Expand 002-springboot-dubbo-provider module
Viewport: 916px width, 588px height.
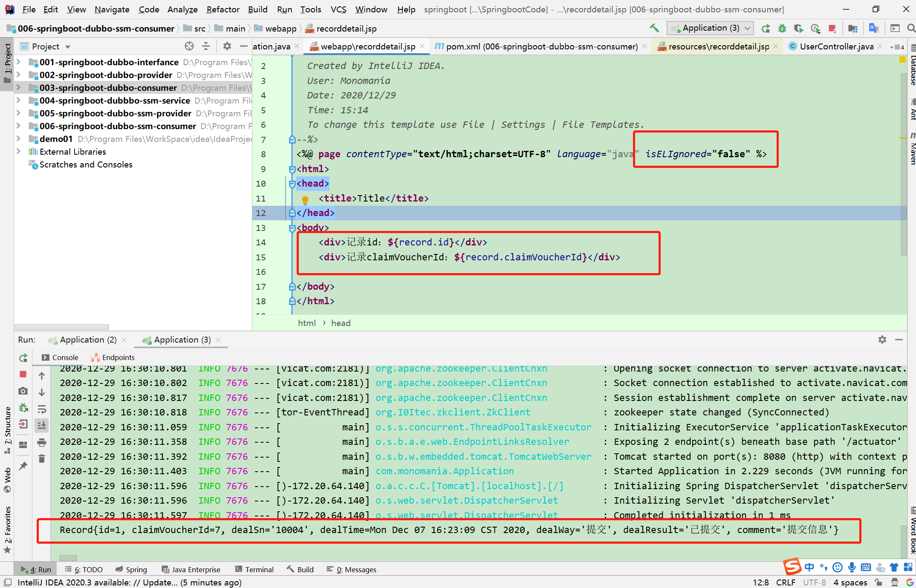pos(19,75)
